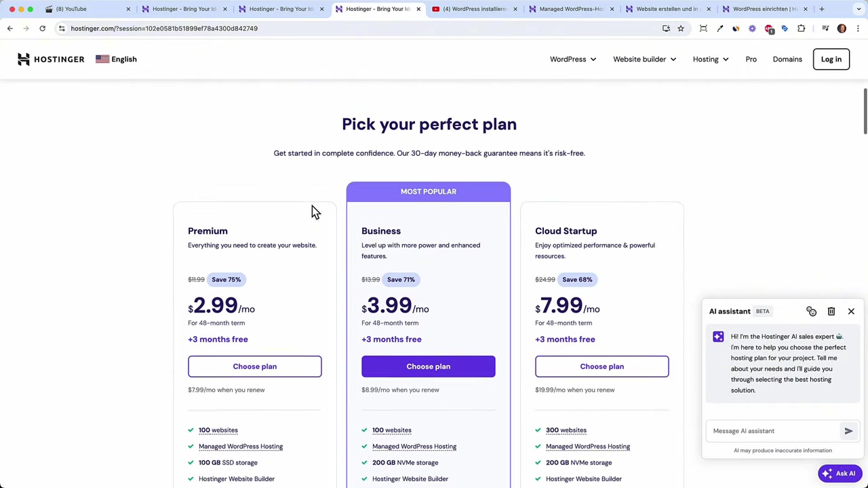
Task: Close the AI assistant panel
Action: 851,312
